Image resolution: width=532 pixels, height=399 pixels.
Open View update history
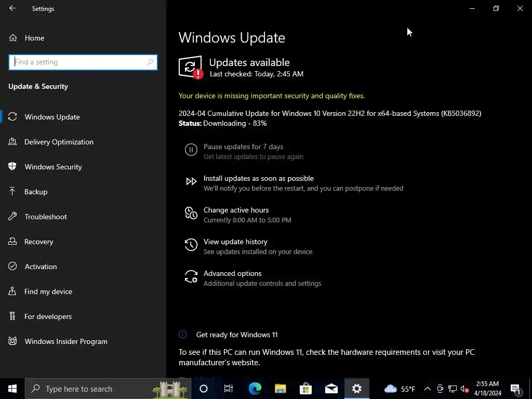[235, 242]
